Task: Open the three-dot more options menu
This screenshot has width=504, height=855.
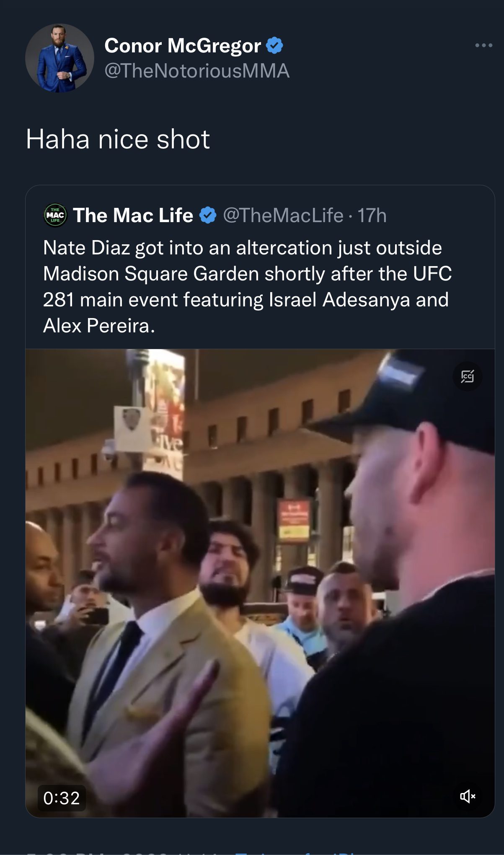Action: 483,45
